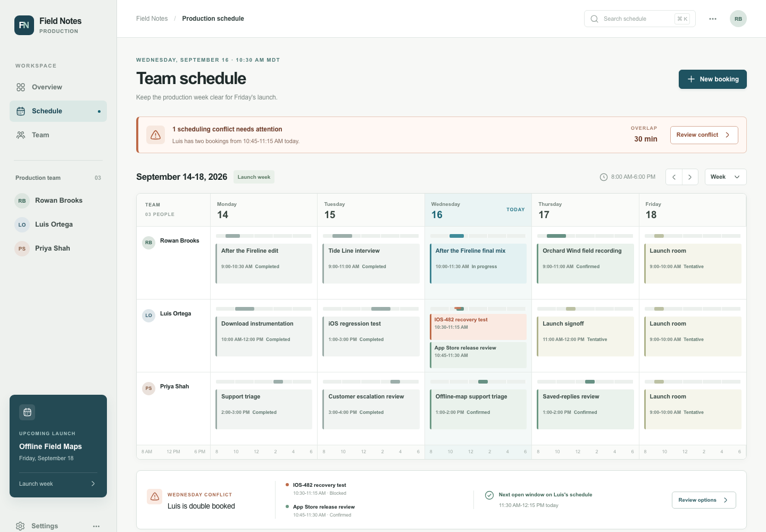Click the Team people icon in sidebar

[21, 135]
